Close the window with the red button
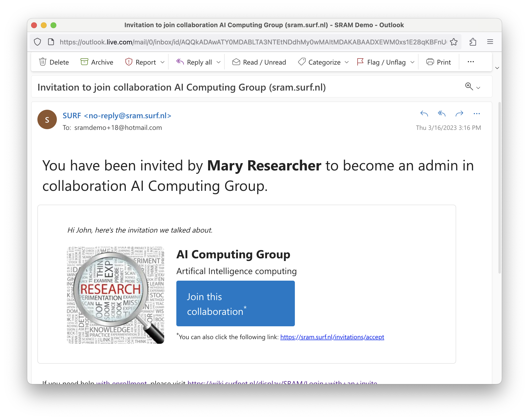 [x=34, y=25]
